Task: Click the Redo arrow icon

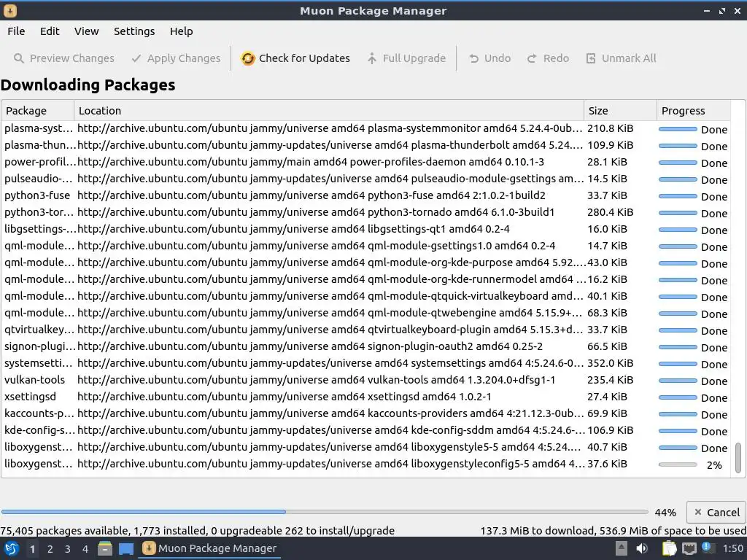Action: (x=532, y=58)
